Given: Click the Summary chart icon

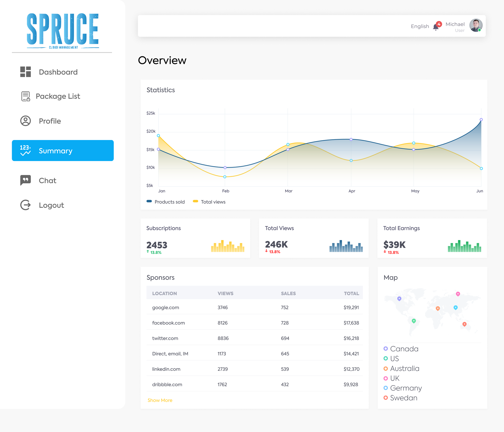Looking at the screenshot, I should [25, 150].
